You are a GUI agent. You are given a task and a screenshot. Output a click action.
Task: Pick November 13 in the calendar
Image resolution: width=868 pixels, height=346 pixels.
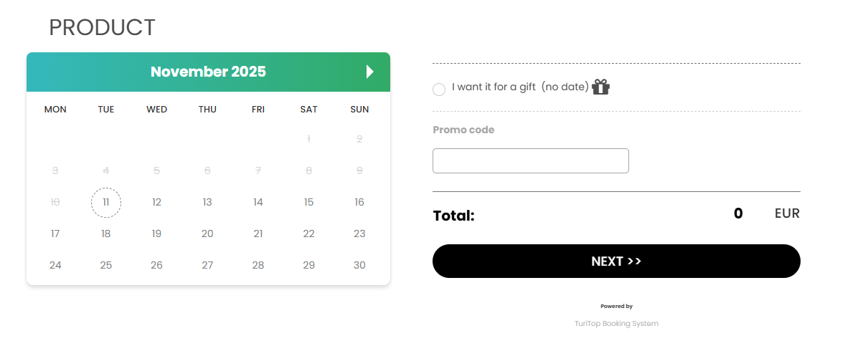[x=207, y=202]
